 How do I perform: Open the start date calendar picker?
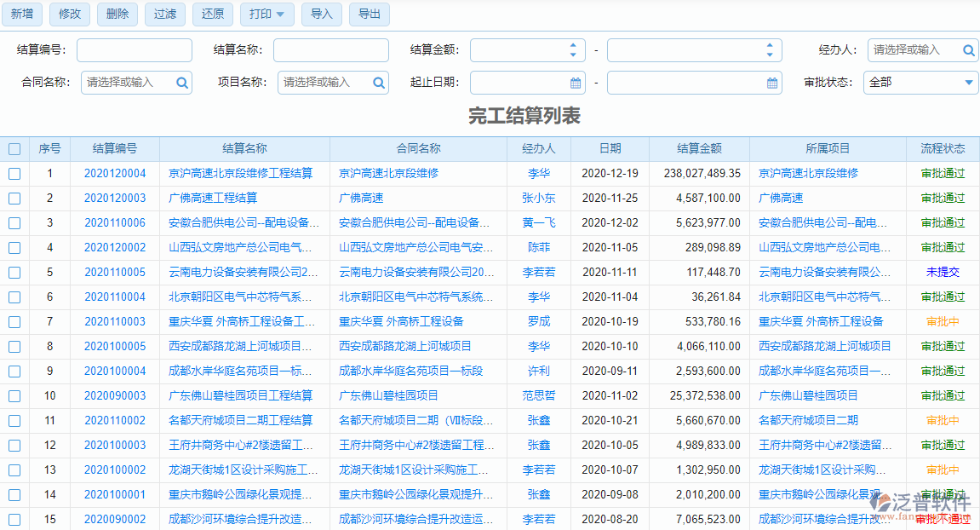click(x=575, y=84)
